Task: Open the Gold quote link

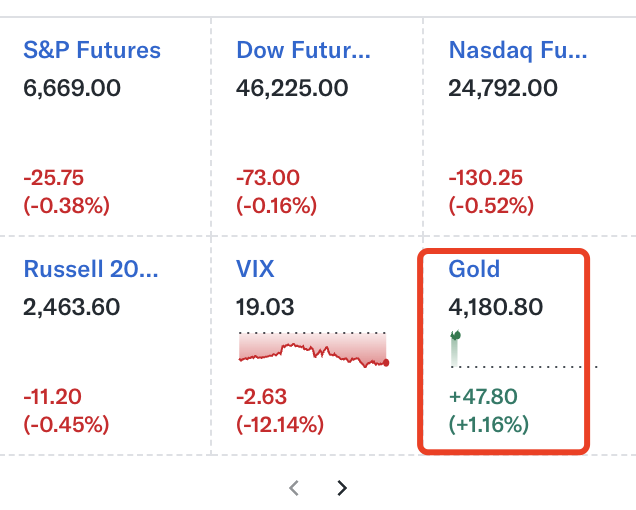Action: click(474, 268)
